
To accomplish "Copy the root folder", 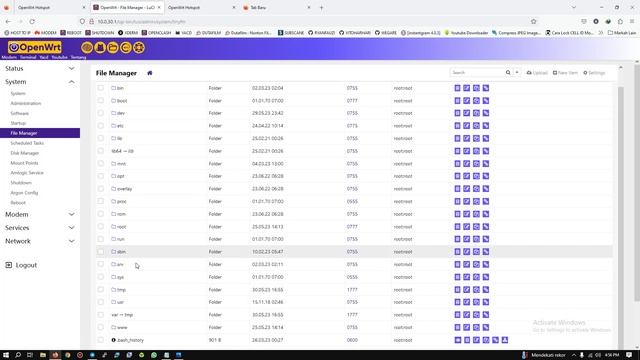I will click(x=476, y=227).
